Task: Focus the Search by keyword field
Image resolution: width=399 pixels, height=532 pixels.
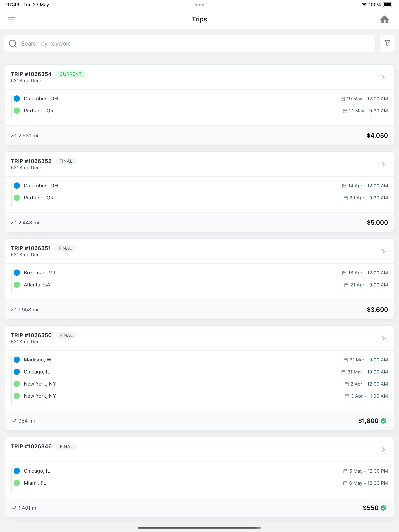Action: coord(190,44)
